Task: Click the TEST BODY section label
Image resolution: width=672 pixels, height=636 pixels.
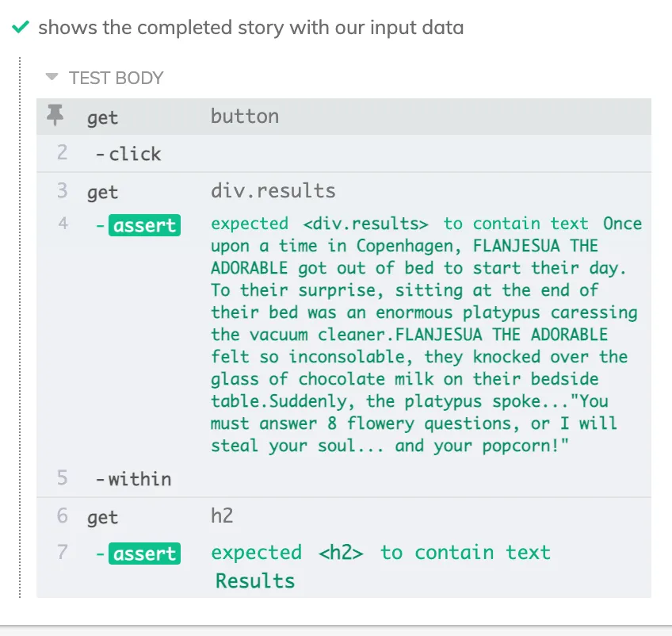Action: tap(116, 78)
